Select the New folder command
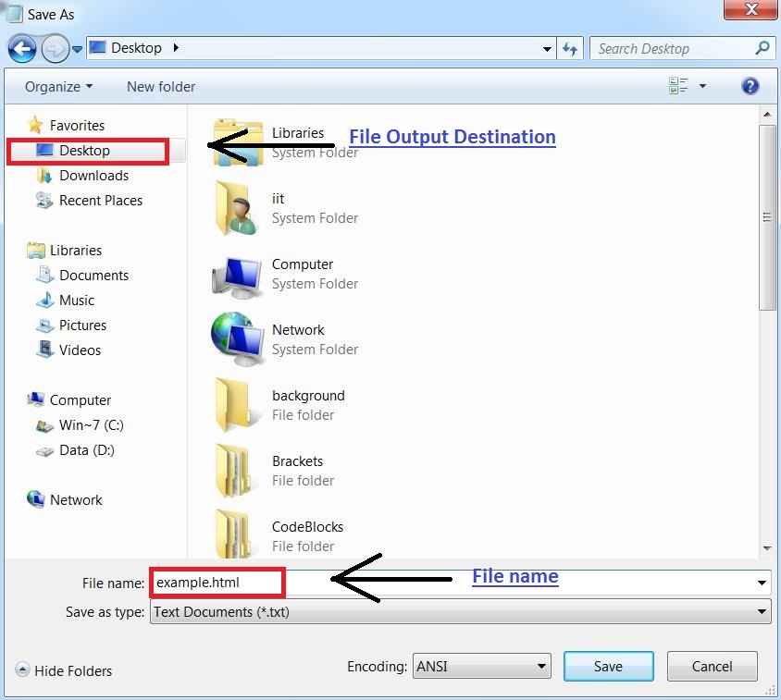This screenshot has width=781, height=700. click(160, 86)
